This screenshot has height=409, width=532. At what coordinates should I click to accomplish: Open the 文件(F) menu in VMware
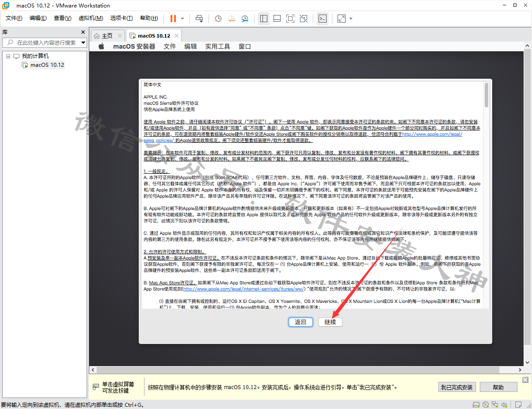(14, 18)
